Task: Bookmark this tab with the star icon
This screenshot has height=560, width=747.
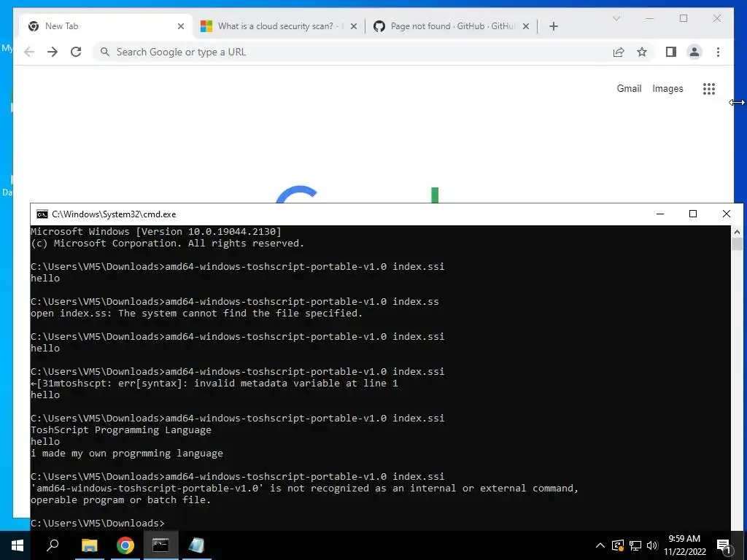Action: point(642,52)
